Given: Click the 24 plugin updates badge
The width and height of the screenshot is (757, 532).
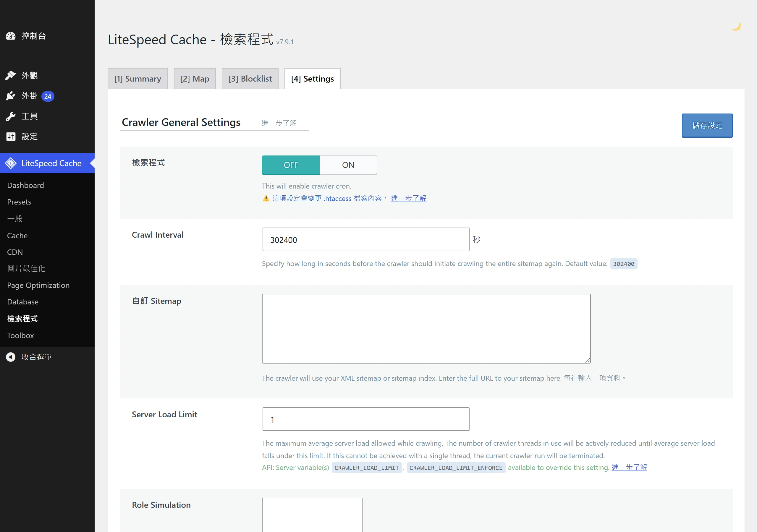Looking at the screenshot, I should [48, 96].
